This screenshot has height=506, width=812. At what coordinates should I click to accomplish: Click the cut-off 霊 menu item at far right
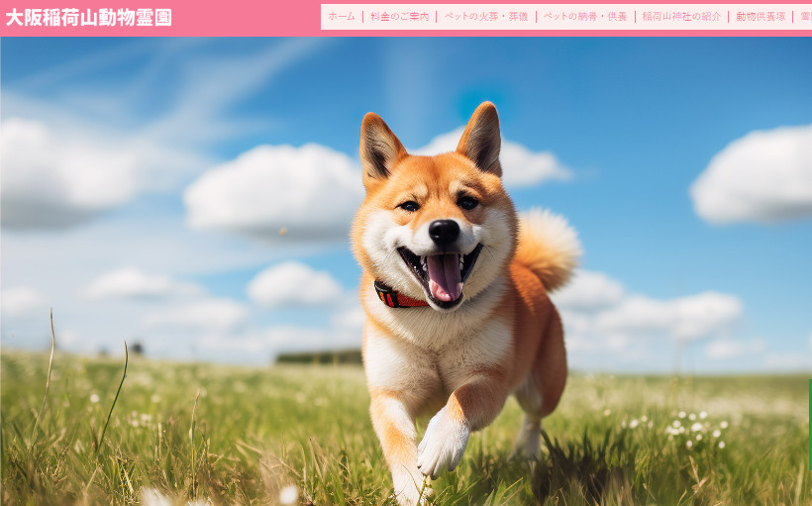[805, 17]
